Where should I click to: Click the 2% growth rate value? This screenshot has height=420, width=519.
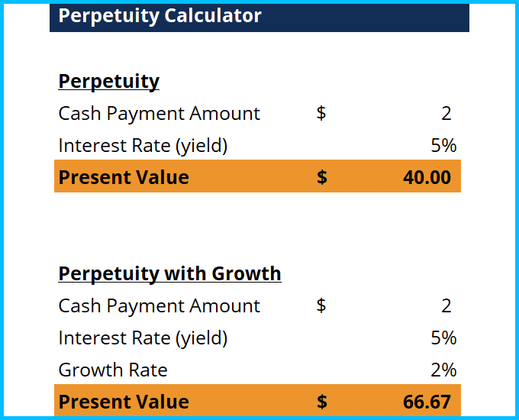(x=443, y=370)
